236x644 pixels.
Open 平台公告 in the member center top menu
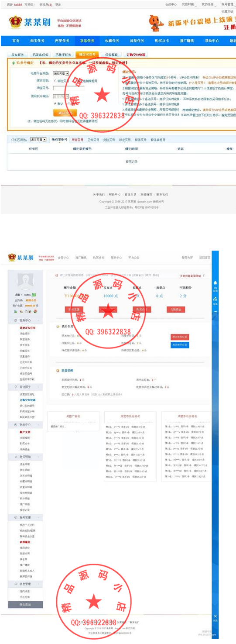[x=134, y=258]
